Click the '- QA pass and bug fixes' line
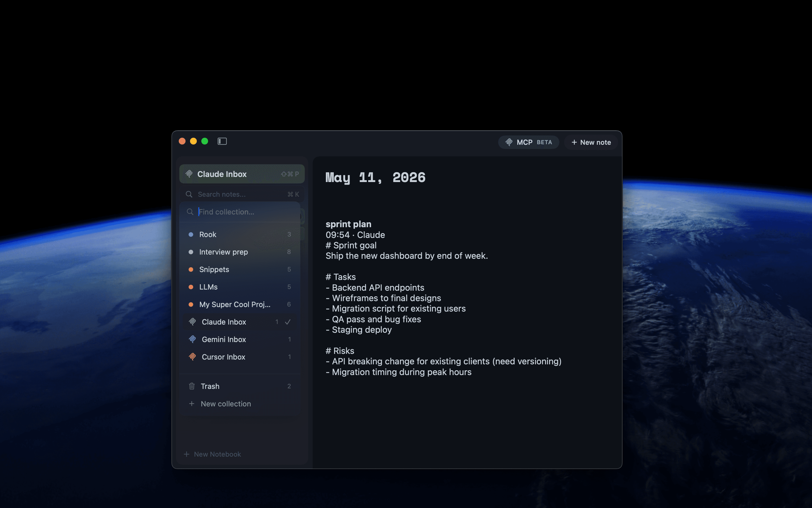This screenshot has width=812, height=508. coord(373,319)
